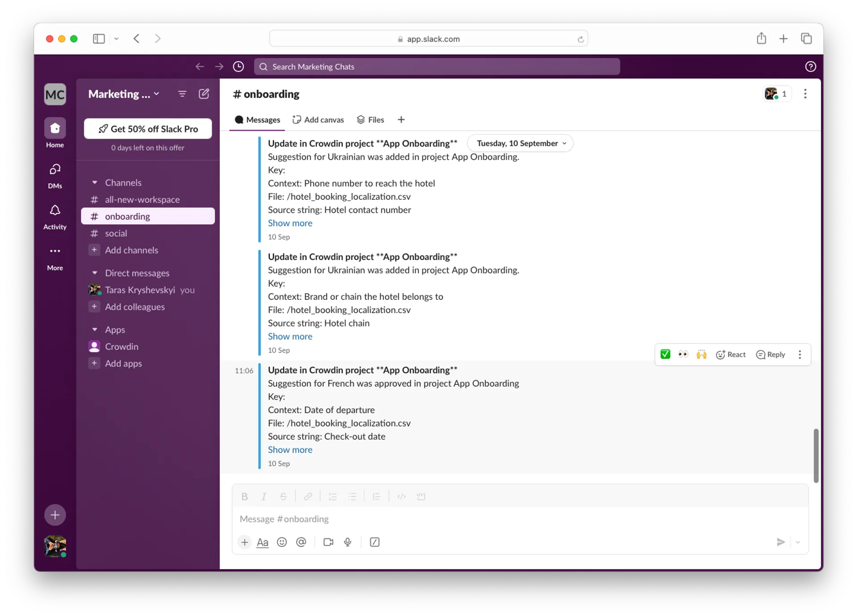Click the send message arrow

[x=781, y=542]
